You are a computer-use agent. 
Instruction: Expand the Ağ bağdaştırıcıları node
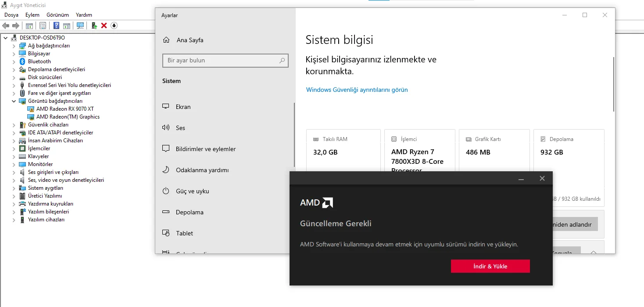point(14,46)
